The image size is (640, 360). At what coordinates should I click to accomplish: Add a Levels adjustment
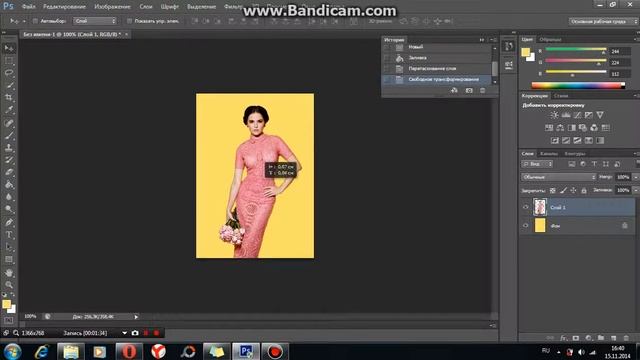pyautogui.click(x=566, y=115)
